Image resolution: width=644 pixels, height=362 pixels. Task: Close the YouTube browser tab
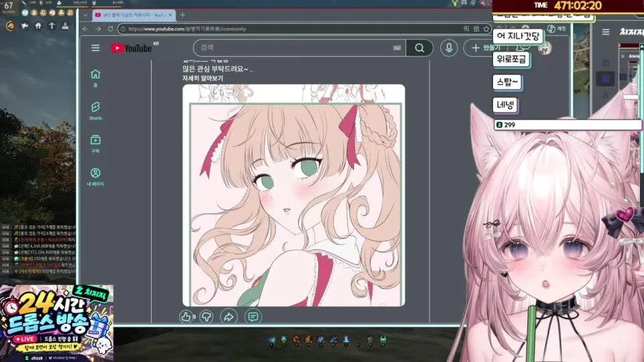pyautogui.click(x=170, y=15)
